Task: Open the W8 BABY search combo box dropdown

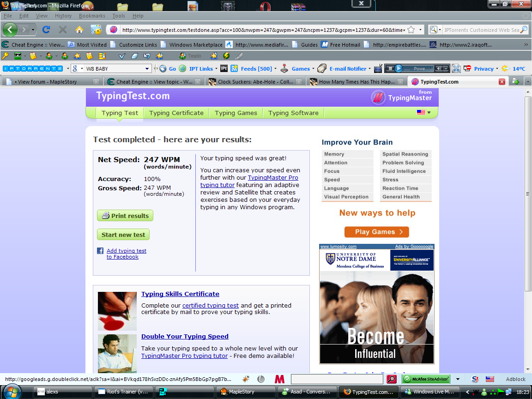Action: pos(147,68)
